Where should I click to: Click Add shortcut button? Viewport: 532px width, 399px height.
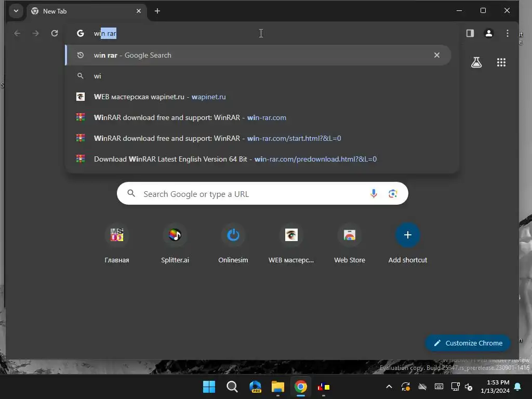407,244
